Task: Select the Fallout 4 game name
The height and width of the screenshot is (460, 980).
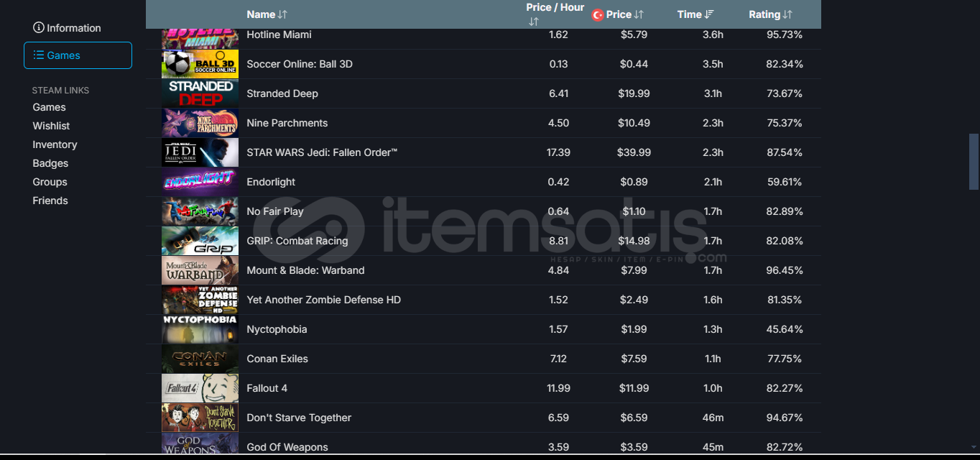Action: 267,388
